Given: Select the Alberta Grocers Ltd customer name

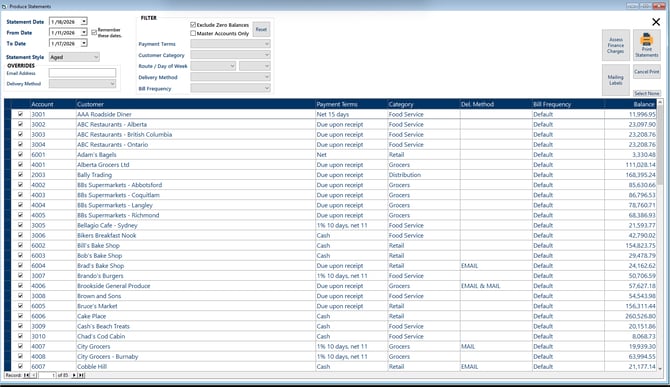Looking at the screenshot, I should (x=103, y=164).
